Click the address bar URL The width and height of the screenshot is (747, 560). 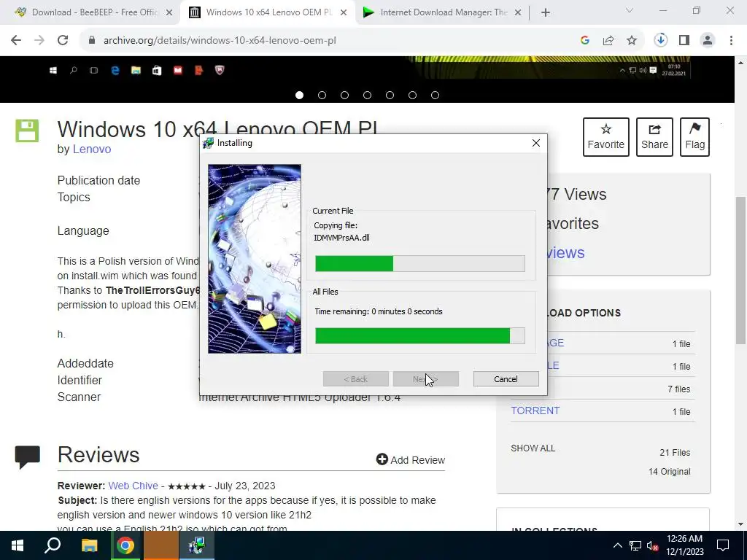(220, 41)
